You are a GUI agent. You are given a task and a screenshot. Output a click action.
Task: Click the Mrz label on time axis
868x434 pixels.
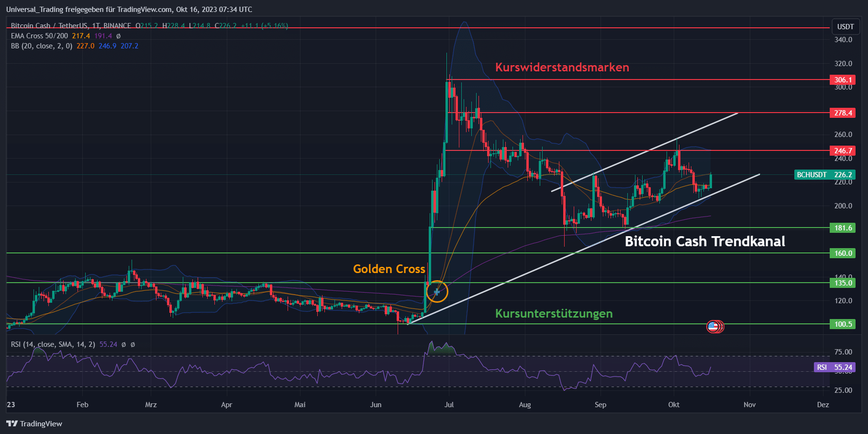point(151,405)
